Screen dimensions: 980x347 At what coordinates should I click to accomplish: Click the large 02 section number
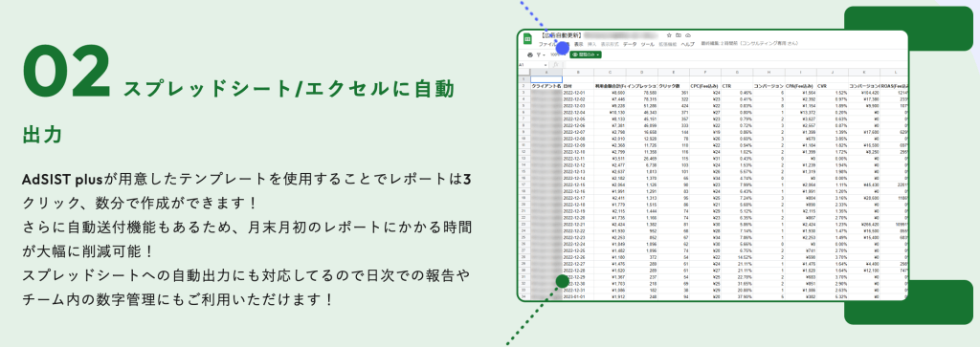coord(66,71)
